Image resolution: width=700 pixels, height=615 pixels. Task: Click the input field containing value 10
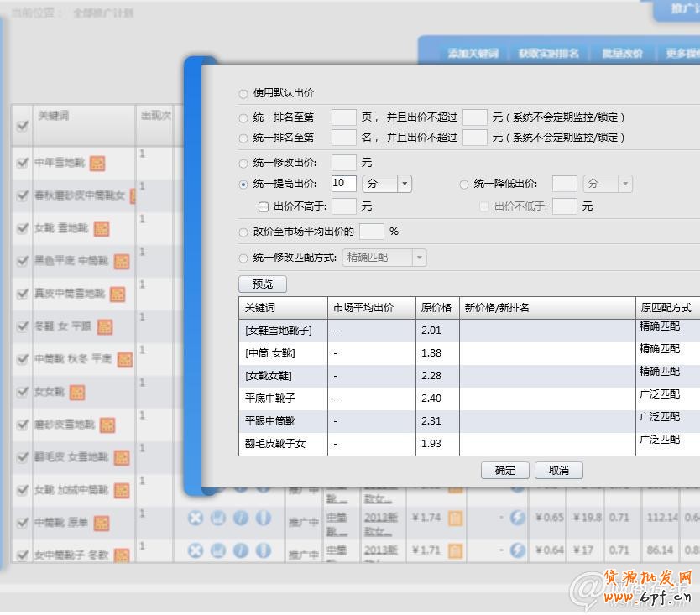[x=343, y=183]
